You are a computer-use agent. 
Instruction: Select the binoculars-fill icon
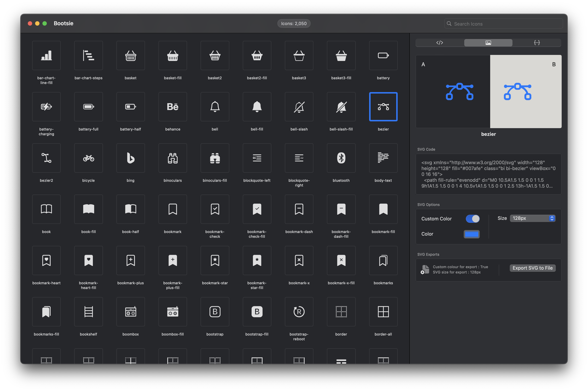215,158
